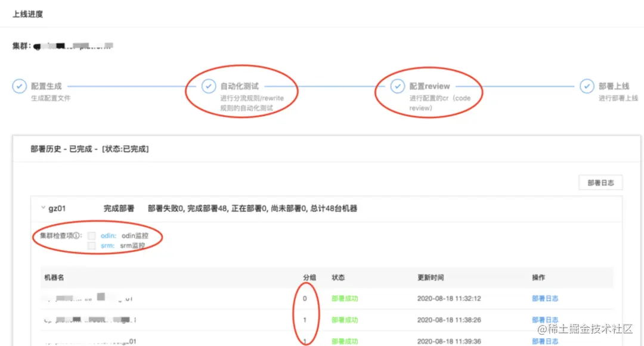Viewport: 644px width, 346px height.
Task: Open 部署日志 for the second machine row
Action: coord(546,320)
